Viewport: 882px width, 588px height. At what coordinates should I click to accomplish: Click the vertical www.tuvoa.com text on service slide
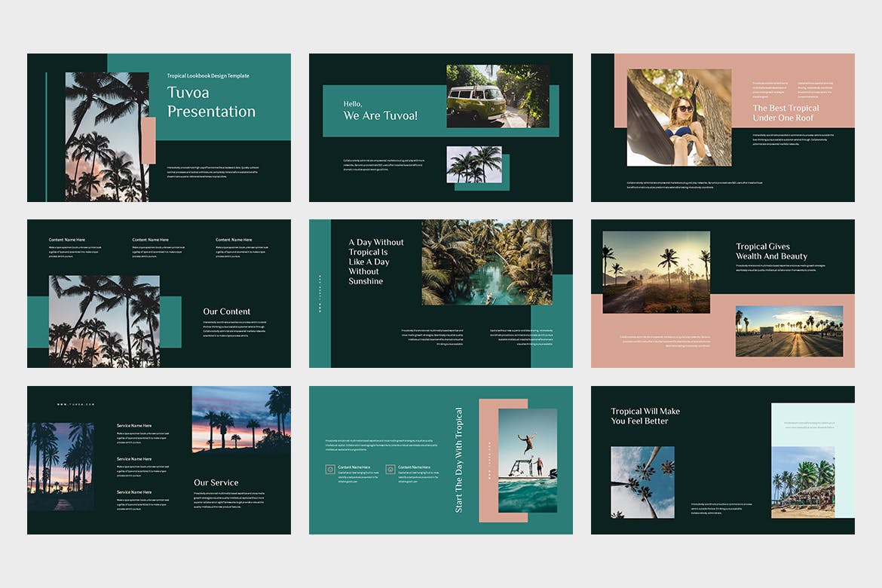[x=75, y=404]
